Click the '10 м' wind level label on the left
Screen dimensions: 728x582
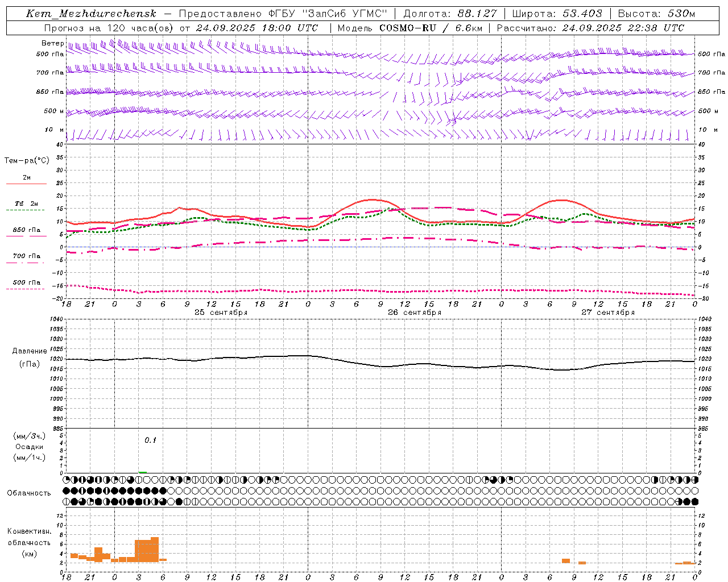pyautogui.click(x=55, y=130)
